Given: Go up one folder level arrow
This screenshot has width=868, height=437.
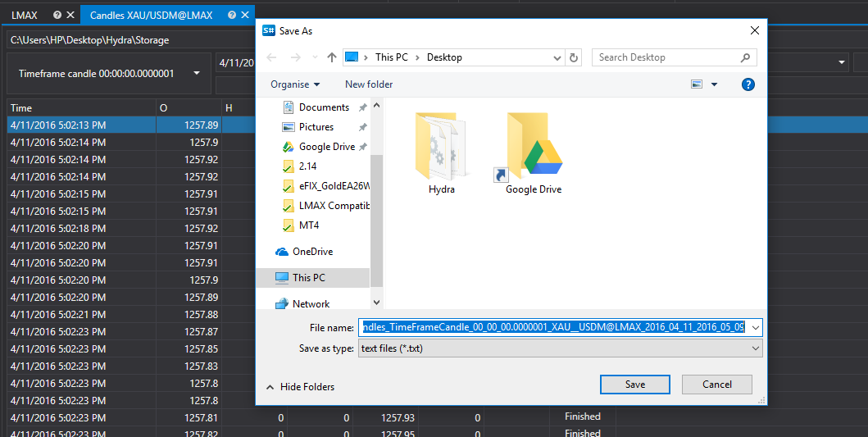Looking at the screenshot, I should coord(332,57).
